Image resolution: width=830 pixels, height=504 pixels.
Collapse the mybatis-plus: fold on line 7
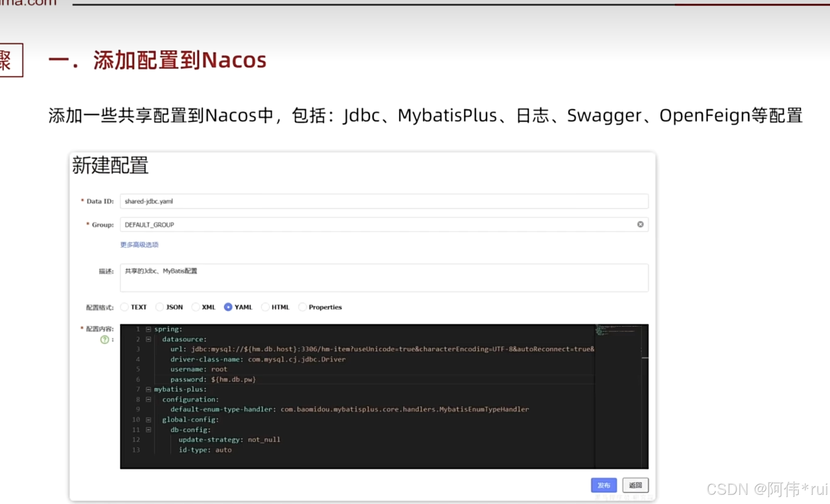148,389
